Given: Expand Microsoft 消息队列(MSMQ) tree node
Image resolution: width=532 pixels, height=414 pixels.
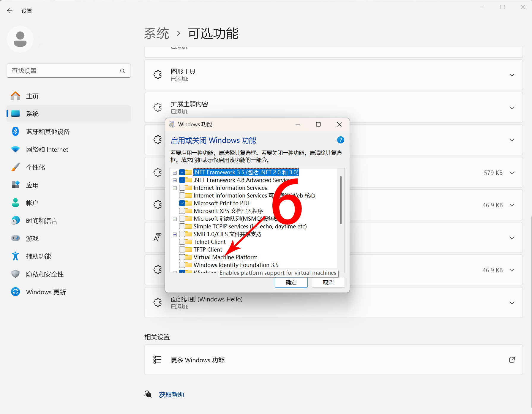Looking at the screenshot, I should (x=175, y=219).
